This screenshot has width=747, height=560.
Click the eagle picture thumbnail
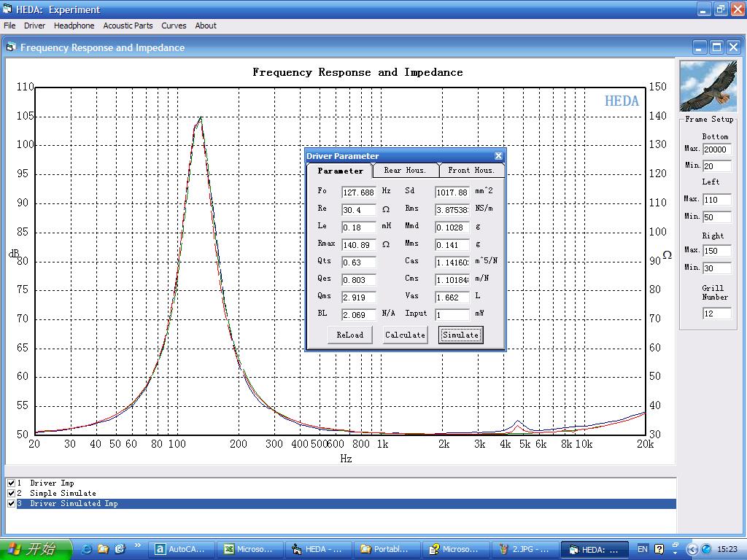click(x=708, y=86)
